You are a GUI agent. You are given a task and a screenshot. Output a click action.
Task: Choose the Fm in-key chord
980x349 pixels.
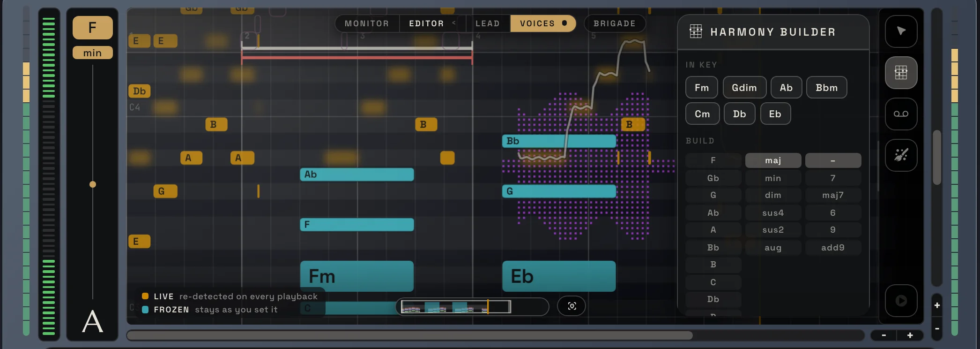702,88
